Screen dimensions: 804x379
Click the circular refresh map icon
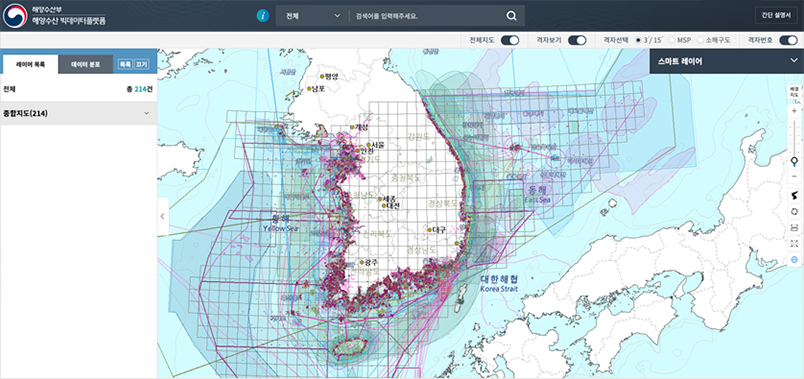[794, 211]
